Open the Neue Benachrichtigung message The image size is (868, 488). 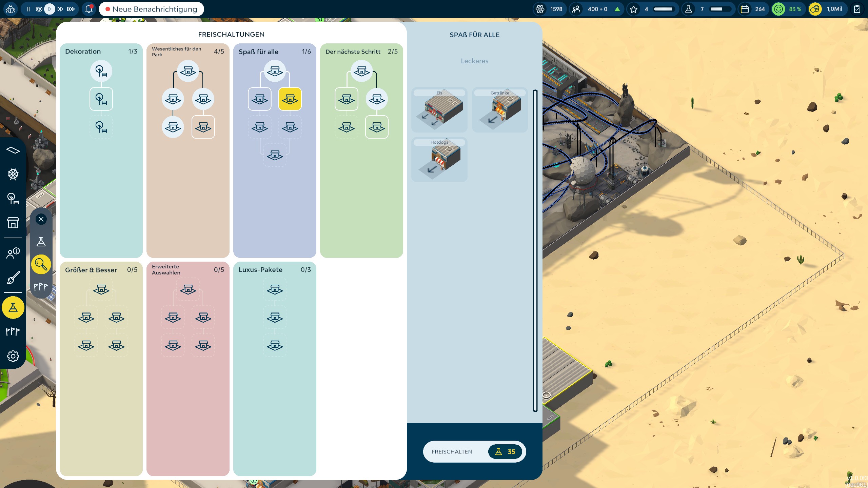pyautogui.click(x=151, y=9)
